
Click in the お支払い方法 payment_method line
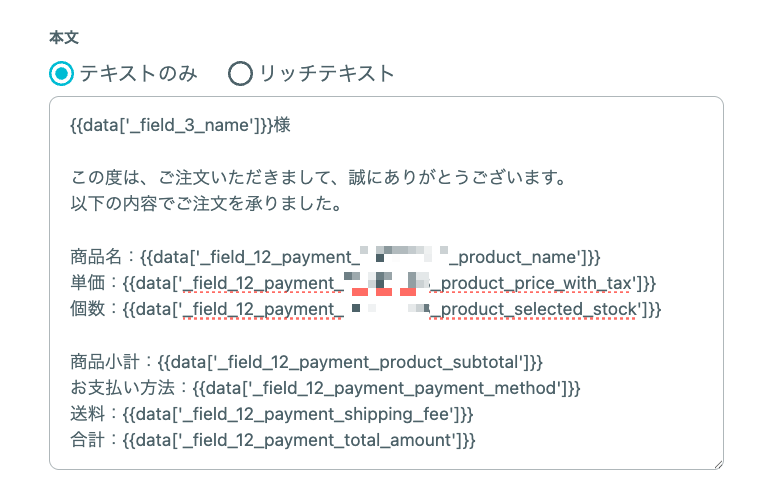point(326,388)
